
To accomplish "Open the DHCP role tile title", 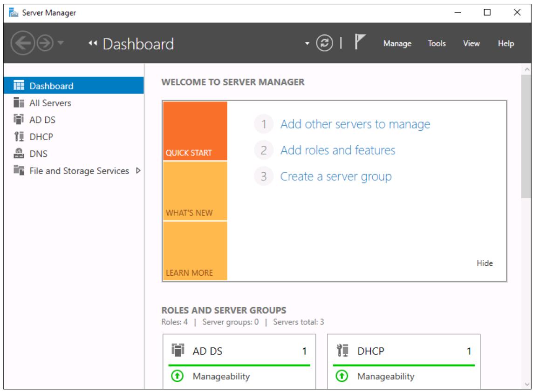I will pos(371,351).
